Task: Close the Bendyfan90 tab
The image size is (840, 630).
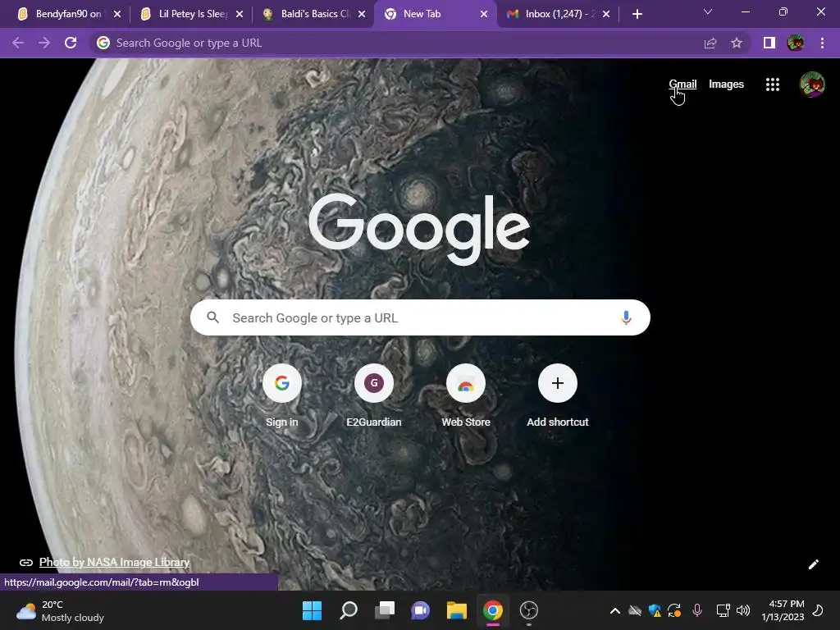Action: [117, 14]
